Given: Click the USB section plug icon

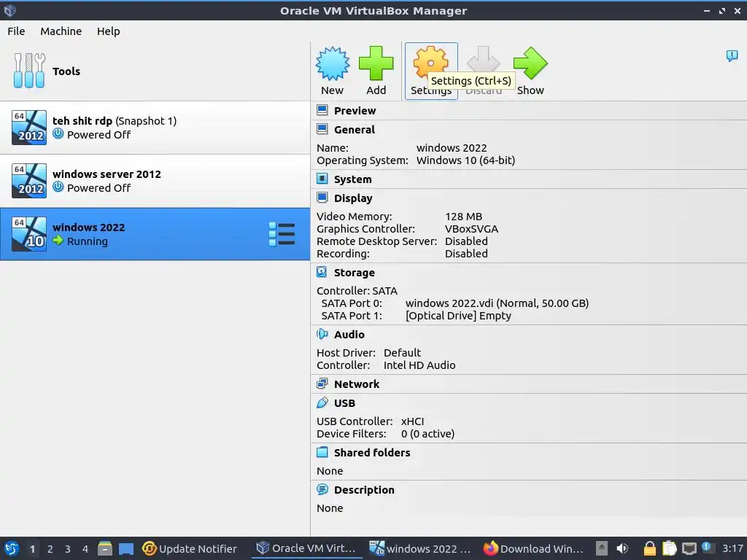Looking at the screenshot, I should [322, 402].
